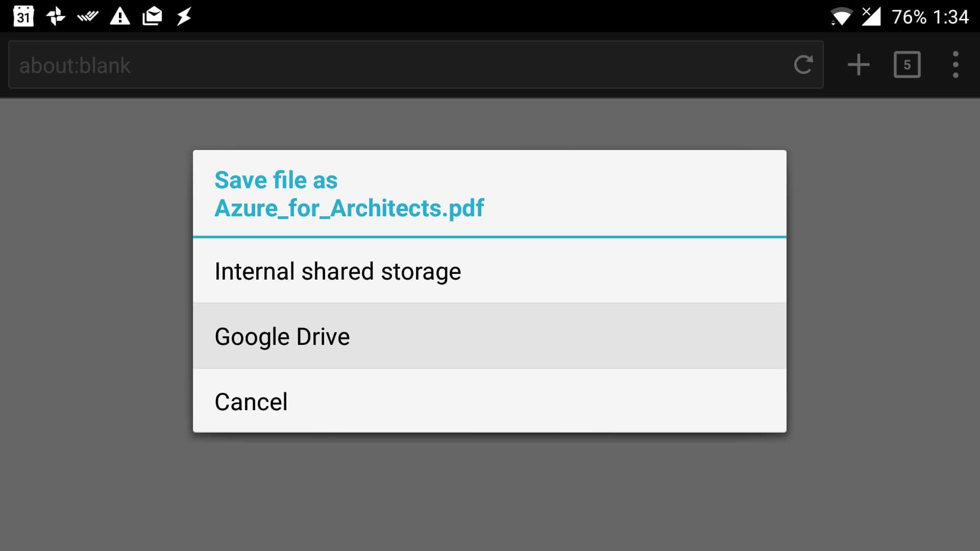Tap the pinwheel notification icon

coord(56,16)
